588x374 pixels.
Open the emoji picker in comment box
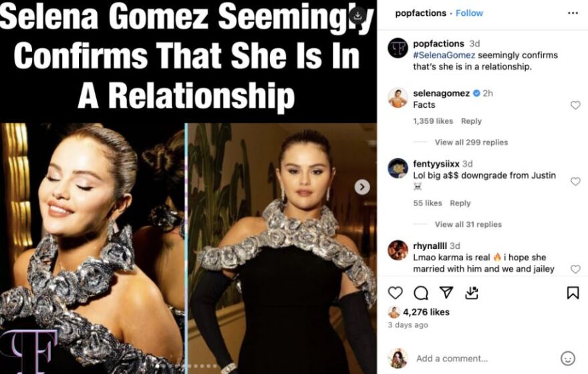tap(567, 359)
